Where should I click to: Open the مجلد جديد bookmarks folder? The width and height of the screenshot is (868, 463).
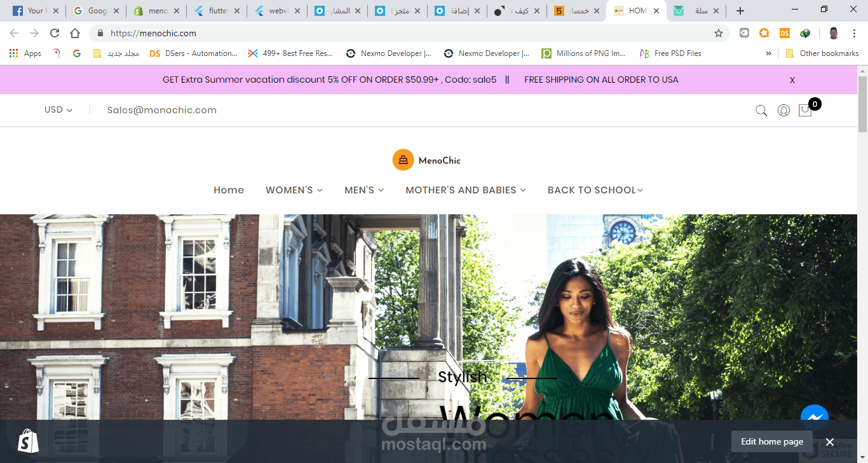point(116,53)
